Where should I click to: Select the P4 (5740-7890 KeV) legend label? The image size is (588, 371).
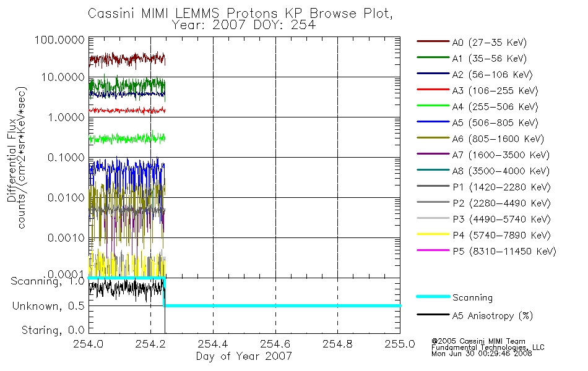501,236
